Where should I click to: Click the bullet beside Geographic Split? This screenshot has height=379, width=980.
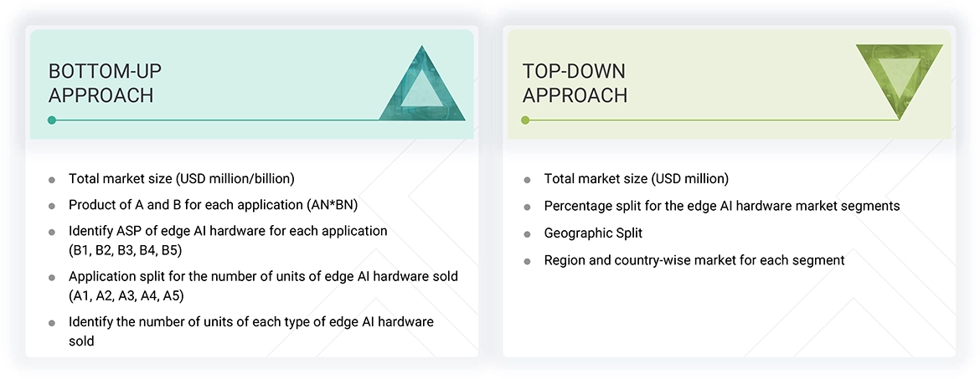(x=527, y=234)
